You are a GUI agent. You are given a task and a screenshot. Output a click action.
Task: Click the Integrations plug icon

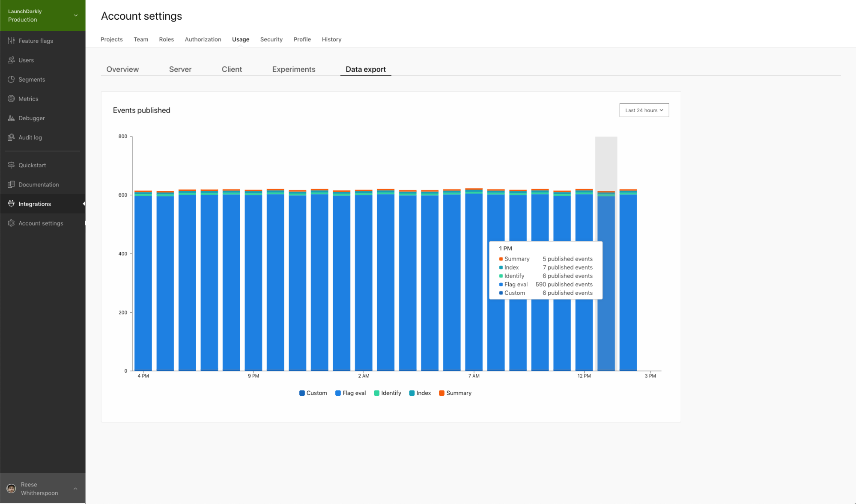click(x=11, y=204)
